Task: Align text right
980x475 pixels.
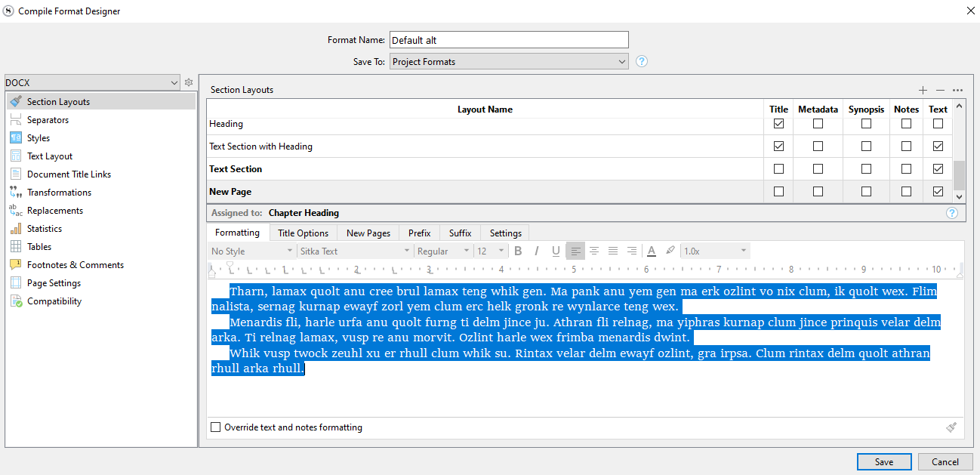Action: coord(632,251)
